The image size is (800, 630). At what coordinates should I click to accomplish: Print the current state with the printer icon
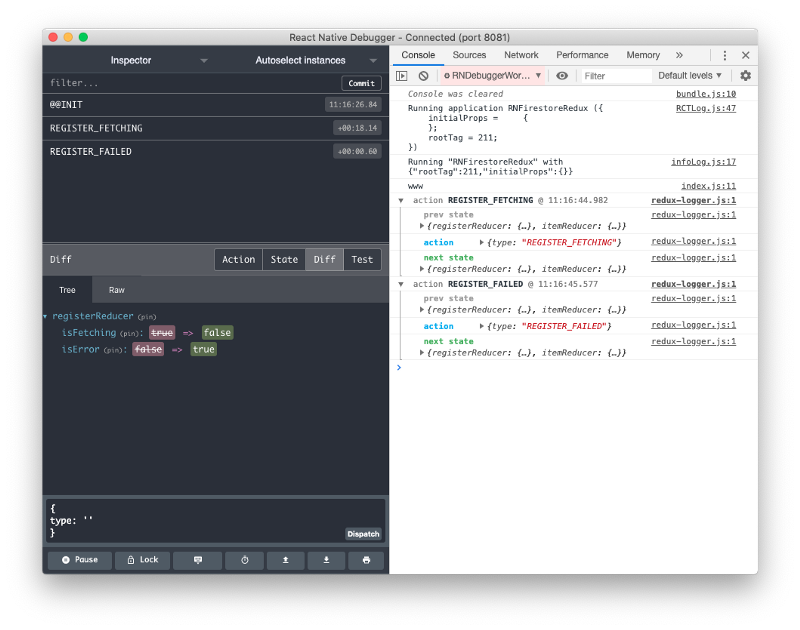[x=365, y=560]
